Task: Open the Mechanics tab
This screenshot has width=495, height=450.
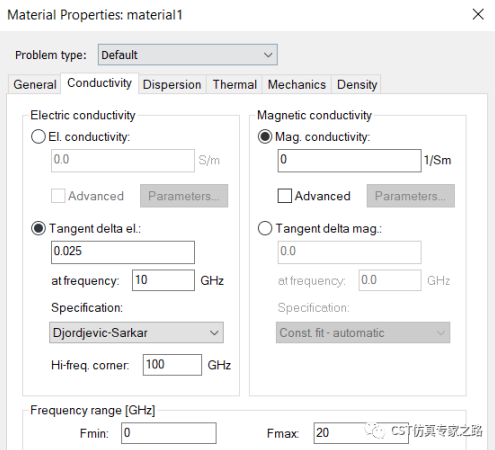Action: click(x=297, y=84)
